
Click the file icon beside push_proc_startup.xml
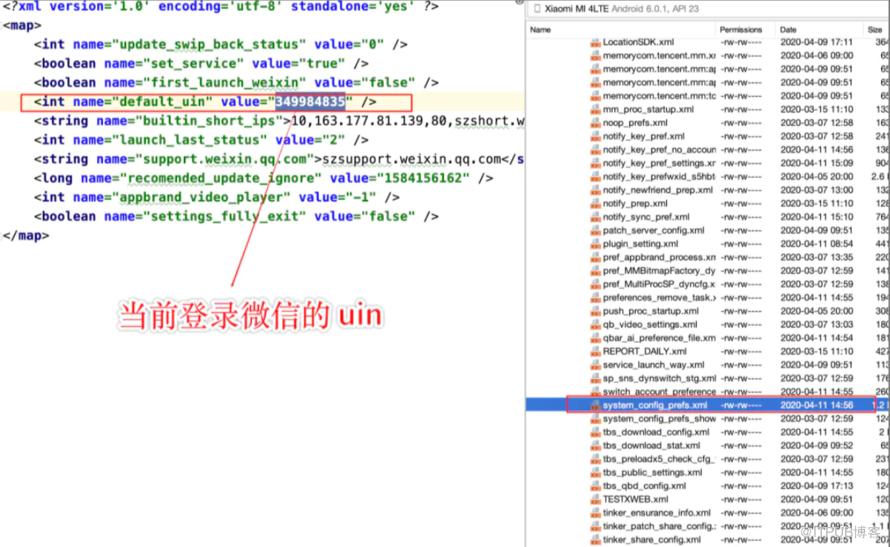point(595,311)
